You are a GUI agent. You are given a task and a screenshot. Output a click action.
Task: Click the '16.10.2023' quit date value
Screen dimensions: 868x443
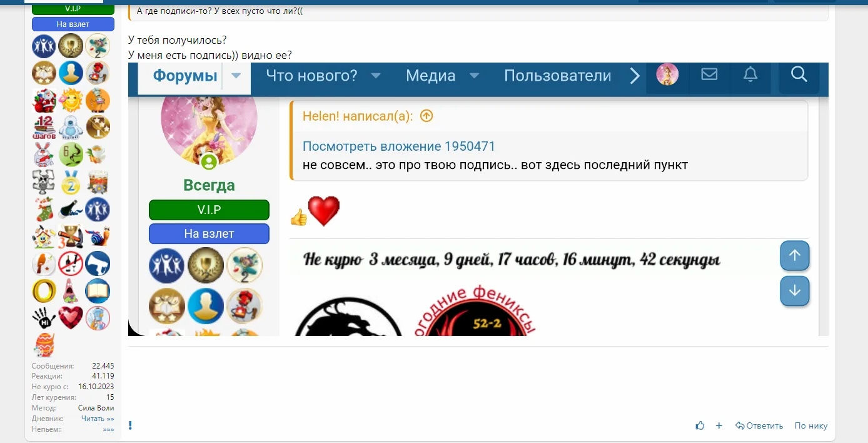pos(96,387)
